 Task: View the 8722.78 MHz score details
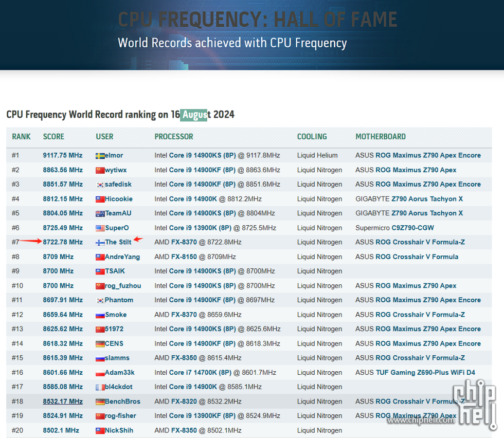63,242
